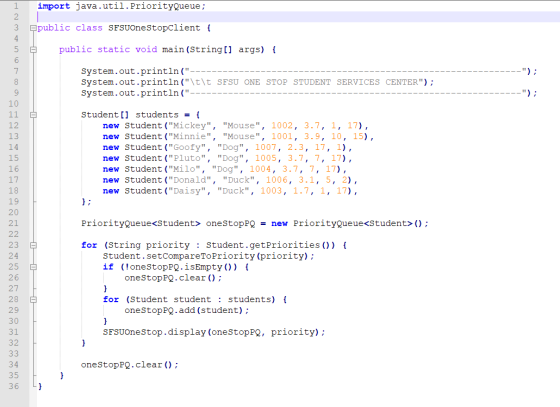Viewport: 560px width, 407px height.
Task: Collapse the main method fold marker on line 5
Action: [x=33, y=50]
